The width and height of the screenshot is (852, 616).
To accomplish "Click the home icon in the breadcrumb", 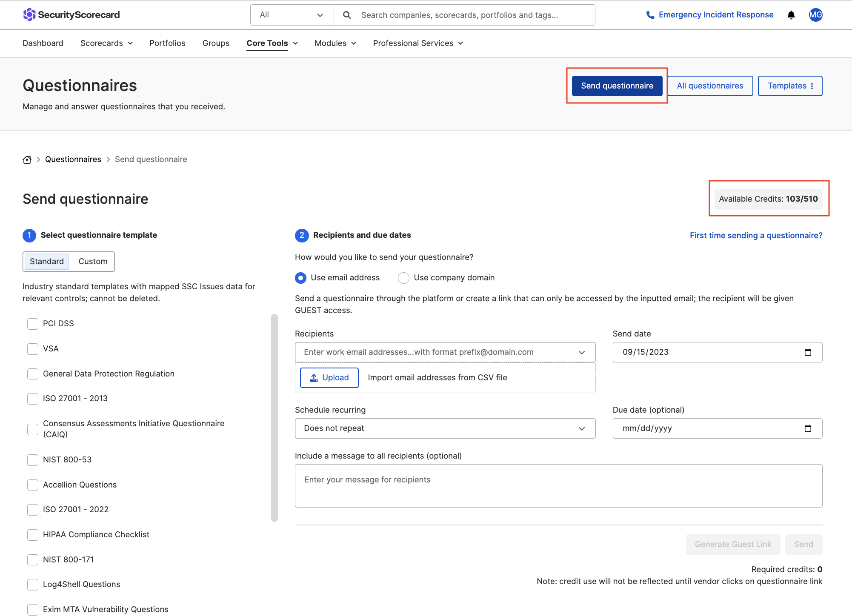I will (x=26, y=159).
